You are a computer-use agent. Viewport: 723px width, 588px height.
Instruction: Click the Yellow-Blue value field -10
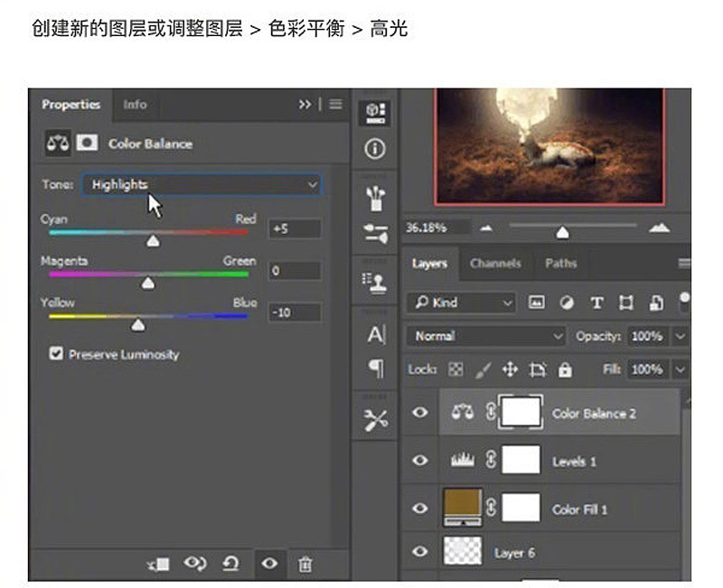click(x=295, y=313)
